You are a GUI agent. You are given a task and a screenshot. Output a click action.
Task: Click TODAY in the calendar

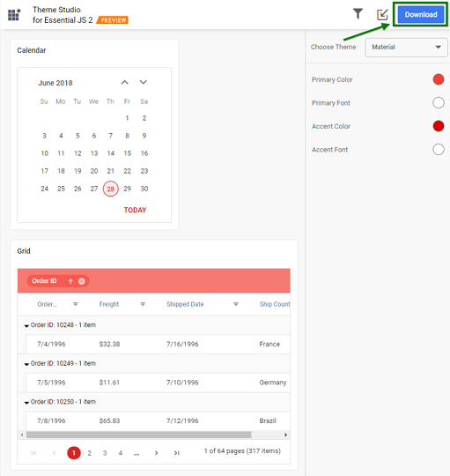(135, 210)
